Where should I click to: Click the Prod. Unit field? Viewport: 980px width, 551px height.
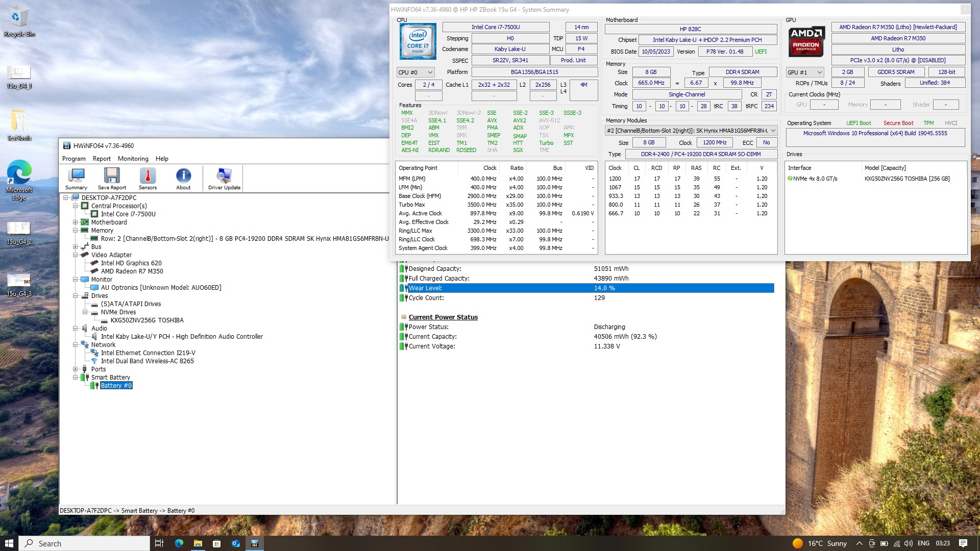coord(574,60)
